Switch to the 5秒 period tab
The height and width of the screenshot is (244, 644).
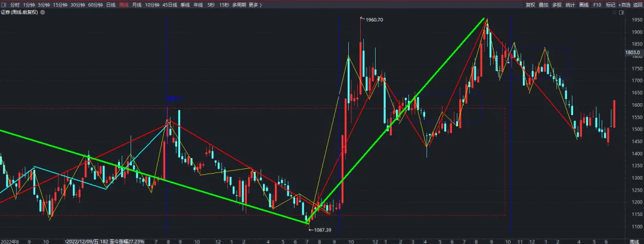210,5
